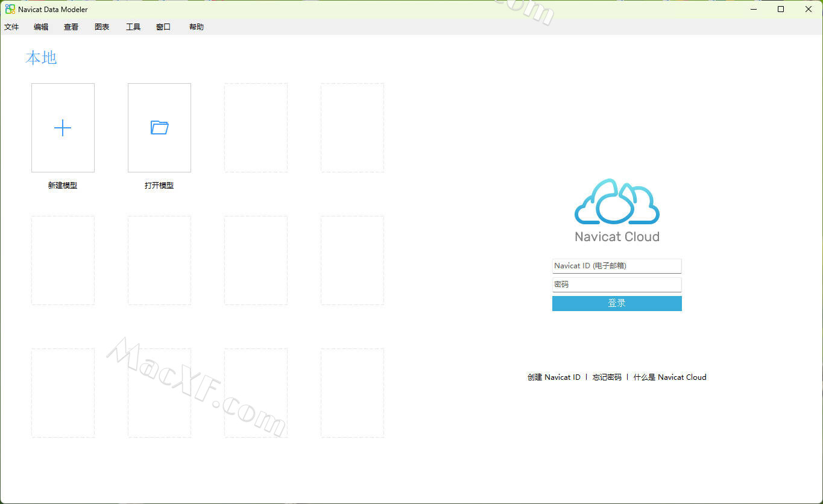The width and height of the screenshot is (823, 504).
Task: Click the 忘记密码 link
Action: pyautogui.click(x=607, y=377)
